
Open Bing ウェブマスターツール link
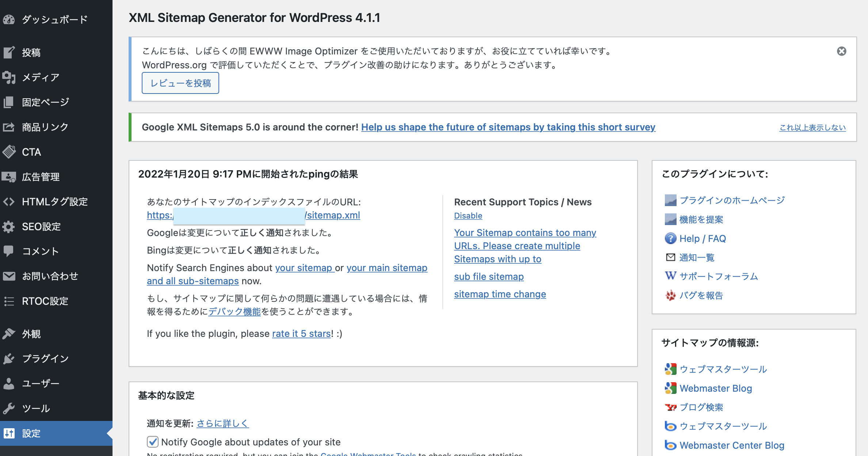723,426
